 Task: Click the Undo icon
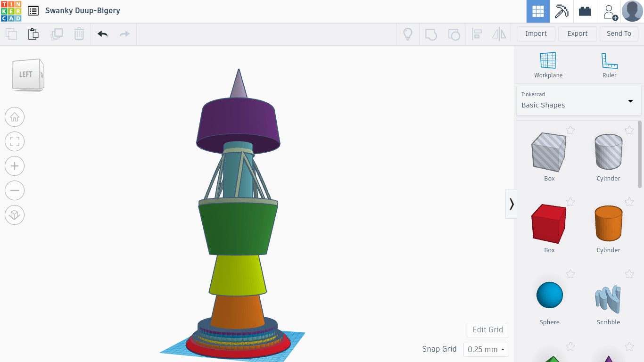[102, 34]
